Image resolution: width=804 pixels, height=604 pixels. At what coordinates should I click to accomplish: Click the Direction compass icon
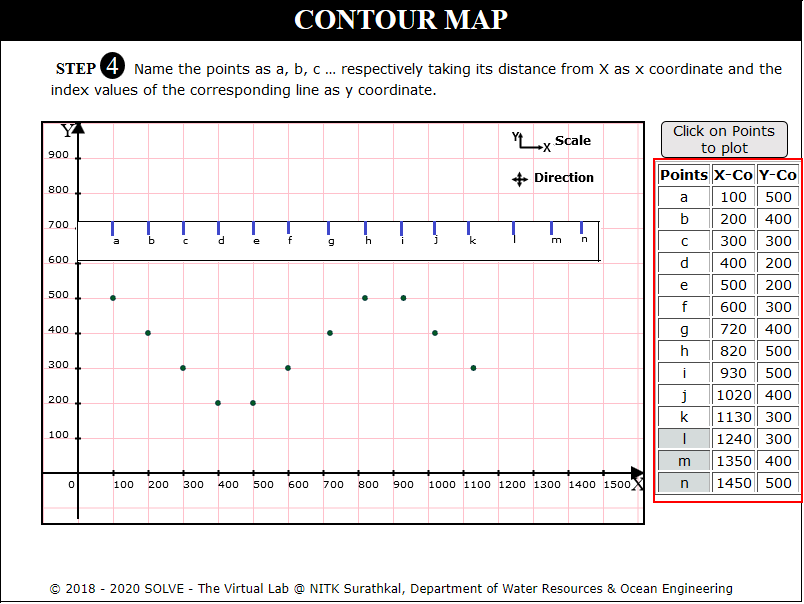click(519, 179)
